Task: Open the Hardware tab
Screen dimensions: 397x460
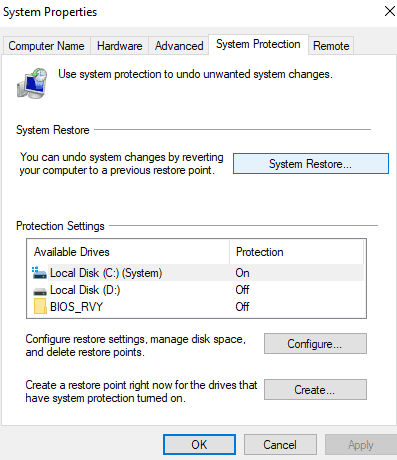Action: click(x=120, y=46)
